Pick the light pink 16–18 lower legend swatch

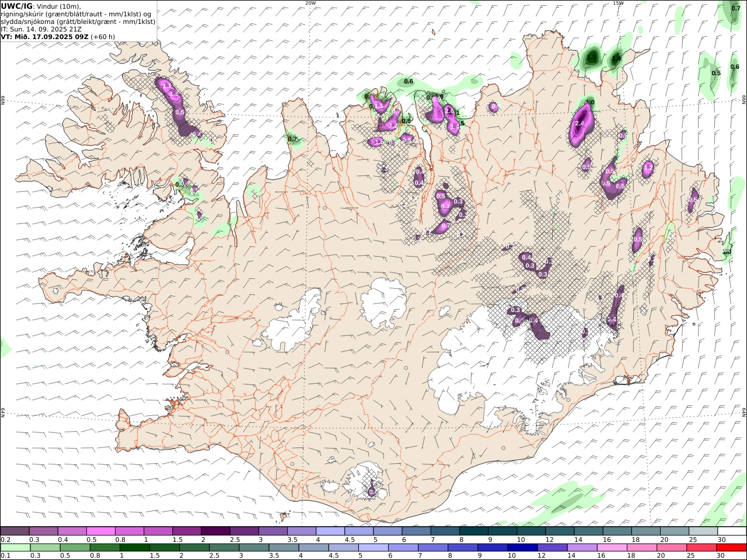(x=612, y=547)
